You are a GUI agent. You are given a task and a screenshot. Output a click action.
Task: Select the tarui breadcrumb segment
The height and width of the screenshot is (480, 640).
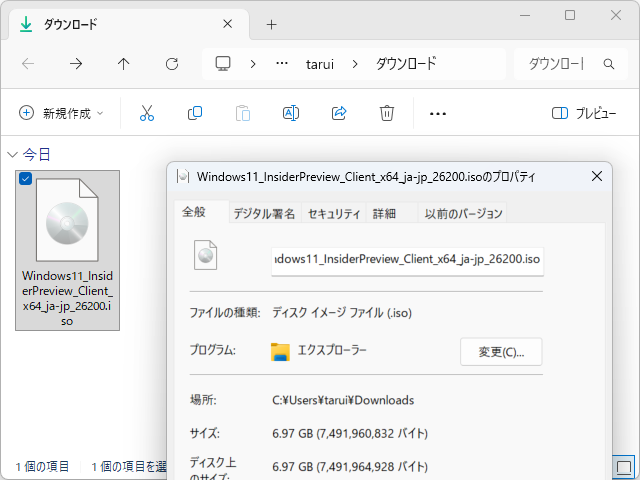320,64
